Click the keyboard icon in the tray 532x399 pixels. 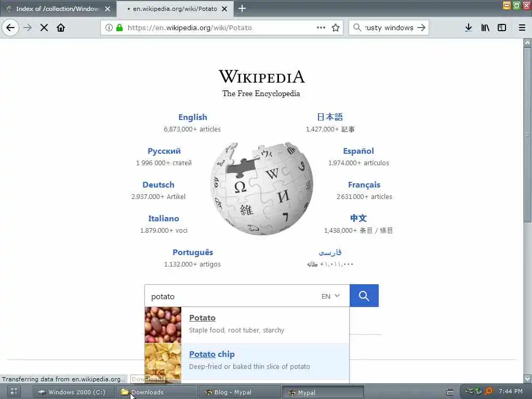450,392
